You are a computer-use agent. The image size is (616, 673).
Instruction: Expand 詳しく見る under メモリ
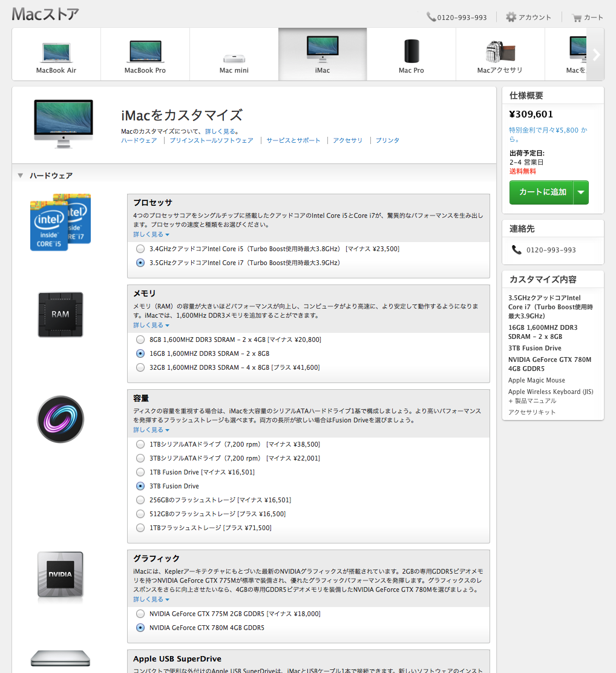(x=151, y=326)
